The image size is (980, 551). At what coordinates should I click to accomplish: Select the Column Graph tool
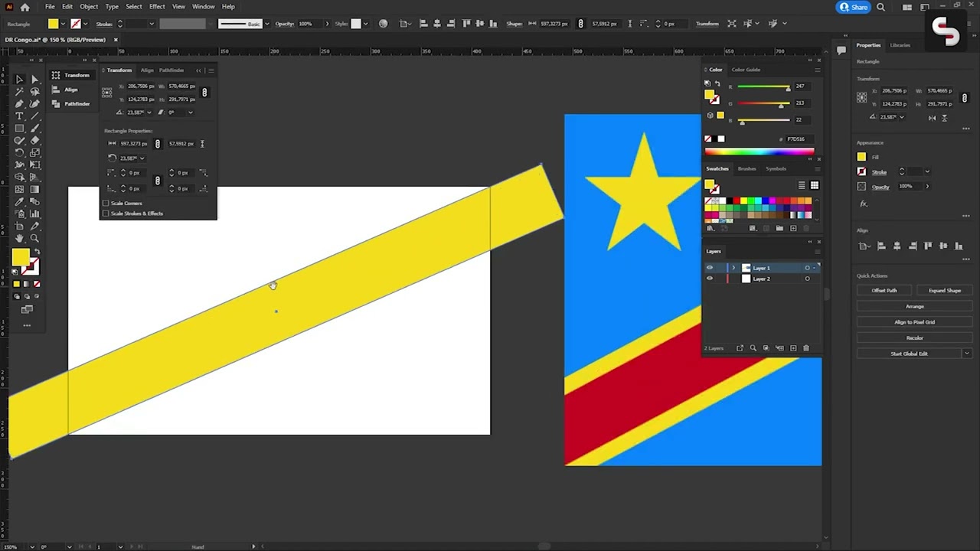34,214
